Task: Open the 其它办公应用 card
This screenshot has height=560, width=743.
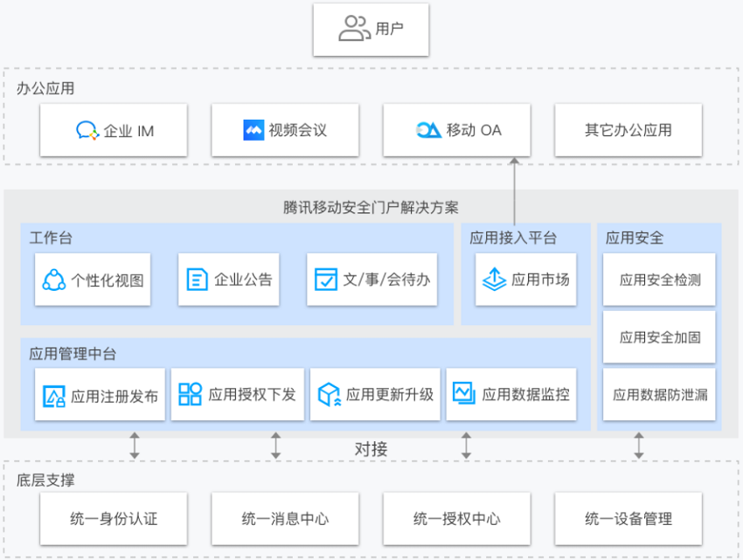Action: (628, 130)
